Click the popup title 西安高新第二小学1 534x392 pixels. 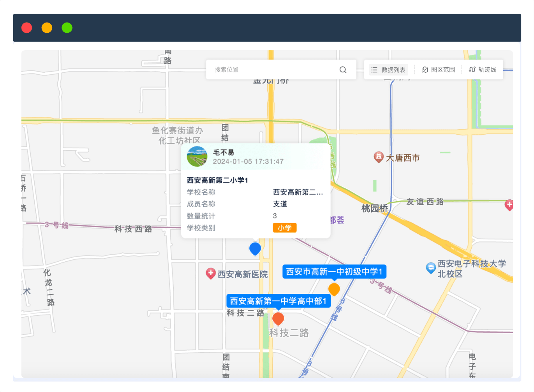[x=217, y=180]
